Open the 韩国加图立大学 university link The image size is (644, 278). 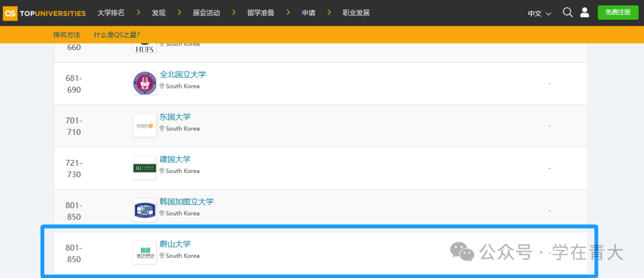[x=187, y=202]
